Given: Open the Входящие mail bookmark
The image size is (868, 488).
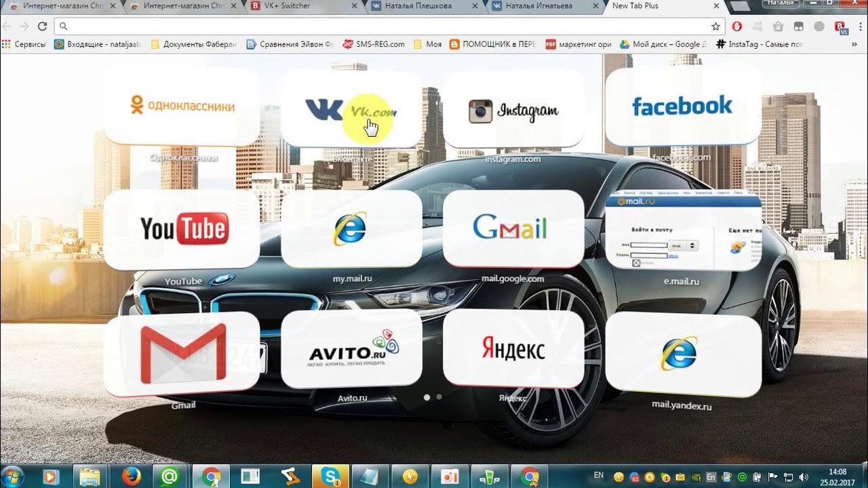Looking at the screenshot, I should [x=97, y=44].
